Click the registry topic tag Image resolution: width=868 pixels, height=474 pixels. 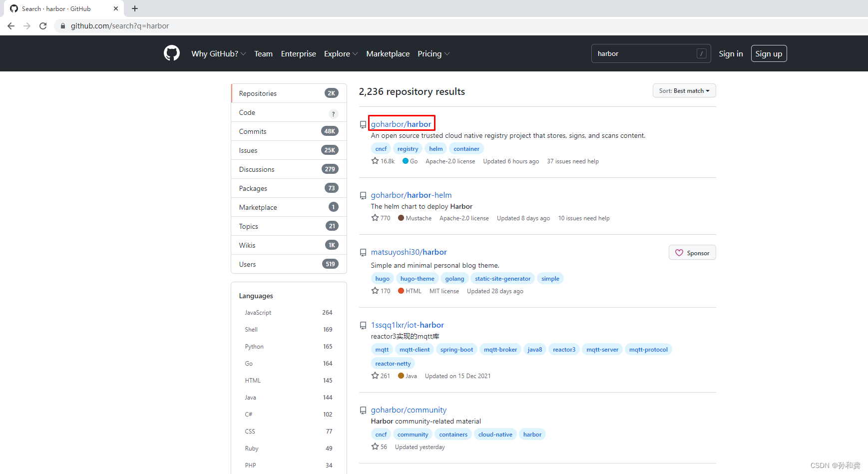click(x=408, y=149)
